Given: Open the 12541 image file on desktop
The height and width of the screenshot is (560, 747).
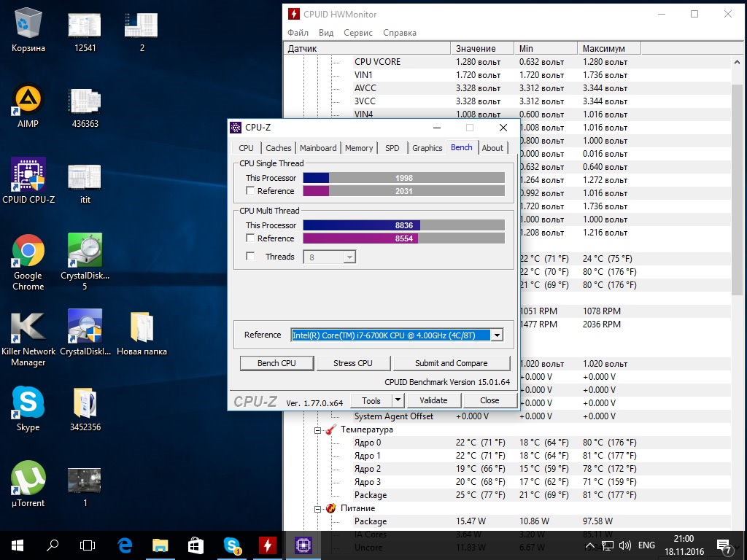Looking at the screenshot, I should click(85, 31).
